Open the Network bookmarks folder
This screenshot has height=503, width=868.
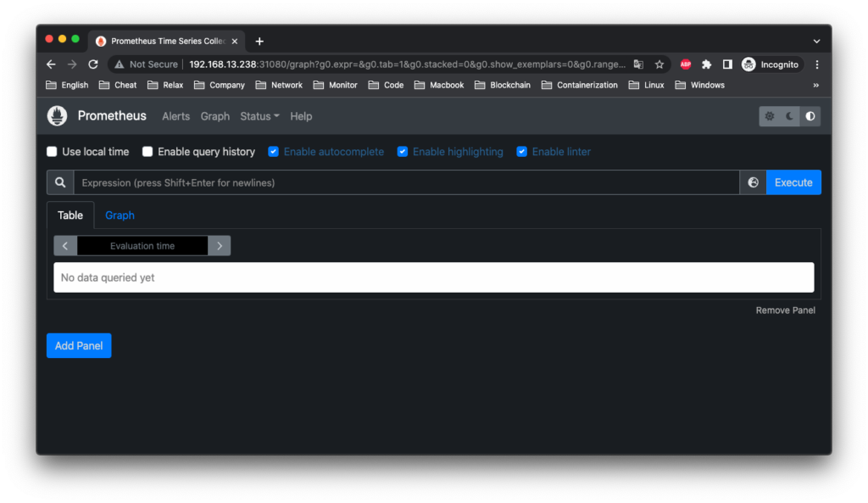(279, 85)
